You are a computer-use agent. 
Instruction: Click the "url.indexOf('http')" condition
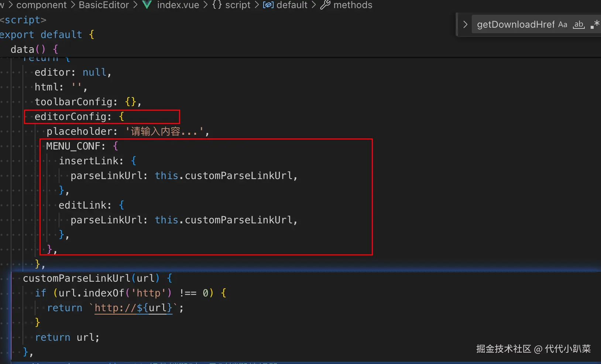(115, 293)
